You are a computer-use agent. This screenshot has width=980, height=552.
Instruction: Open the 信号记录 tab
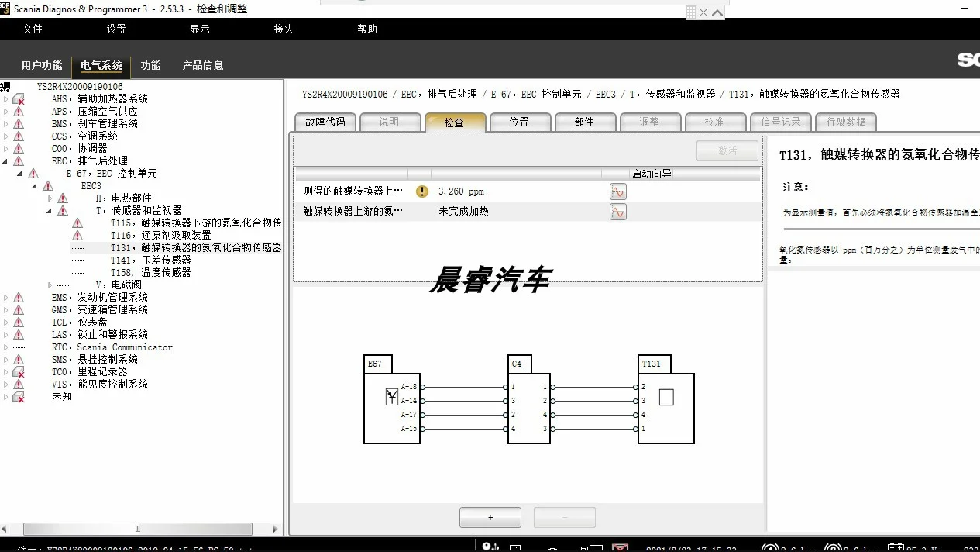[x=781, y=122]
